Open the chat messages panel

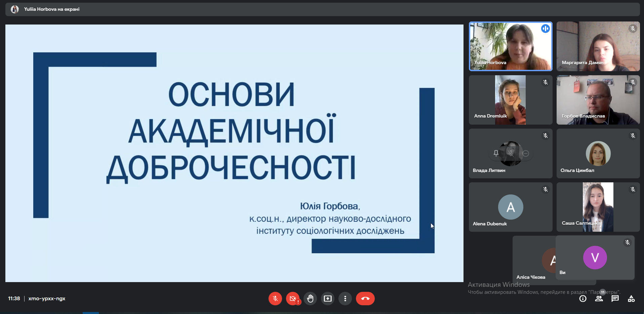pyautogui.click(x=615, y=299)
